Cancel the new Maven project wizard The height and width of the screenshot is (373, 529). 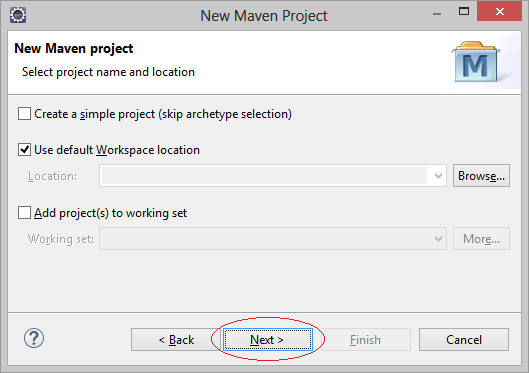coord(464,340)
